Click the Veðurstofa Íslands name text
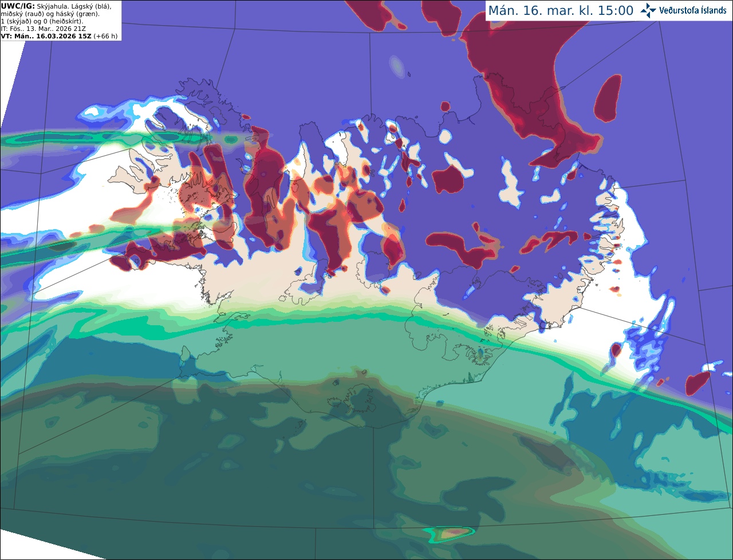The image size is (733, 560). pos(693,10)
